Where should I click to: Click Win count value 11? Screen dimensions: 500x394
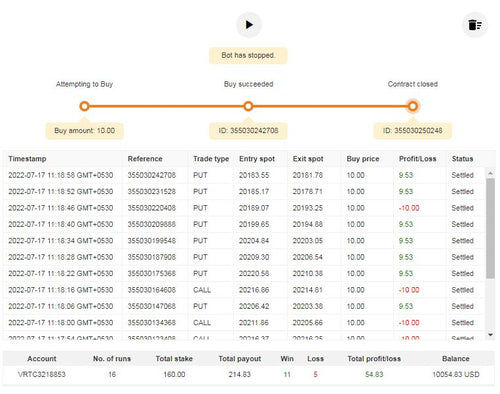[287, 374]
